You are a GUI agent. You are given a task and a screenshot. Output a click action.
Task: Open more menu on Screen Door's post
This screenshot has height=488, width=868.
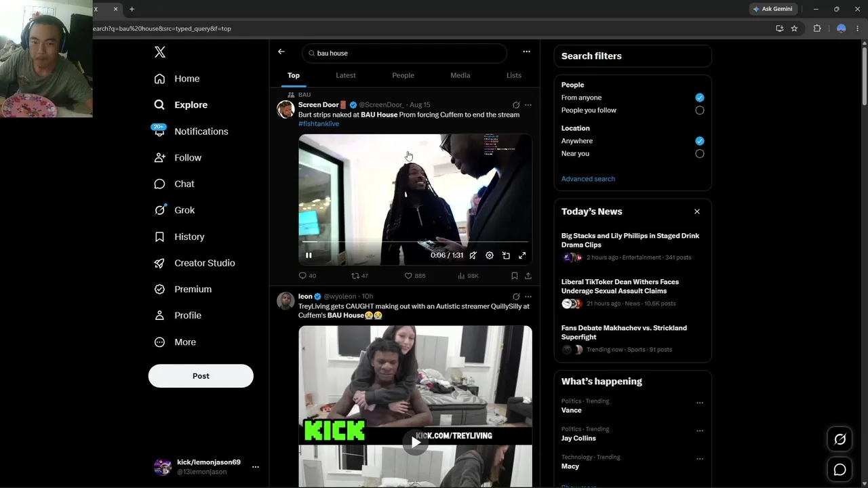528,105
